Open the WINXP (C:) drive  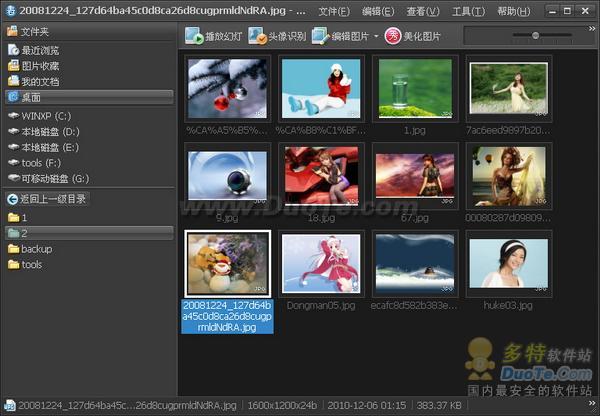39,116
